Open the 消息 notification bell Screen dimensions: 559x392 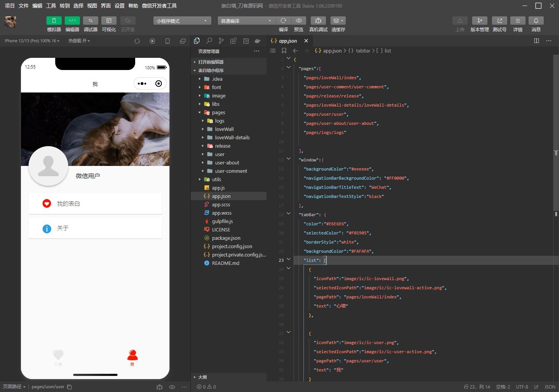(x=536, y=21)
